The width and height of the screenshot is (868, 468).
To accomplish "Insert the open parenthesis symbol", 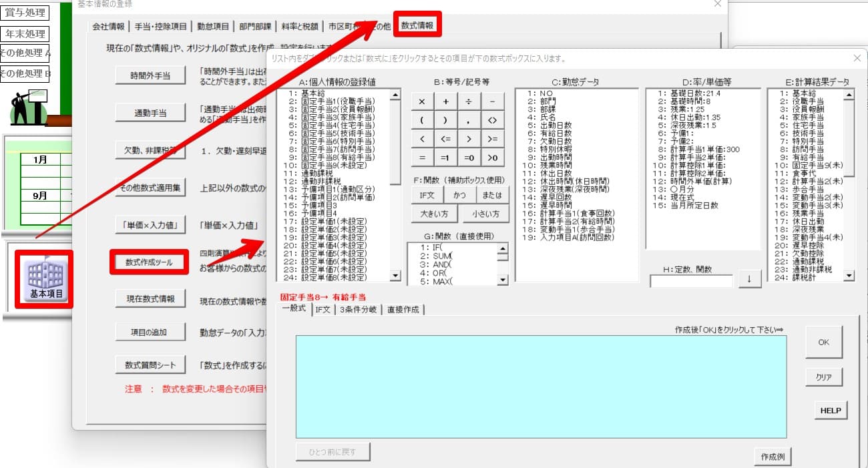I will click(x=422, y=120).
